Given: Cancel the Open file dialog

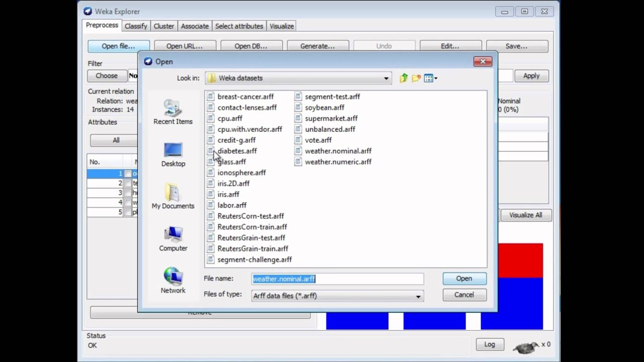Looking at the screenshot, I should [x=464, y=295].
